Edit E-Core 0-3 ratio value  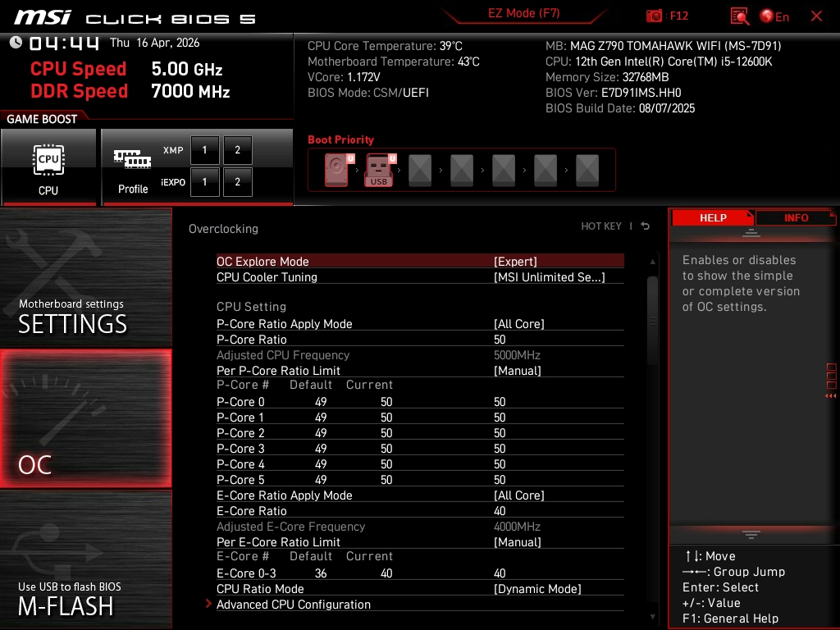pos(420,573)
